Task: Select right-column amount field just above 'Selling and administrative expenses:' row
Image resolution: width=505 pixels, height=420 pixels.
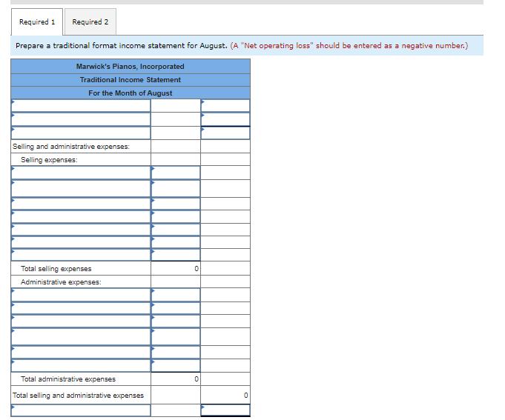Action: pyautogui.click(x=225, y=133)
